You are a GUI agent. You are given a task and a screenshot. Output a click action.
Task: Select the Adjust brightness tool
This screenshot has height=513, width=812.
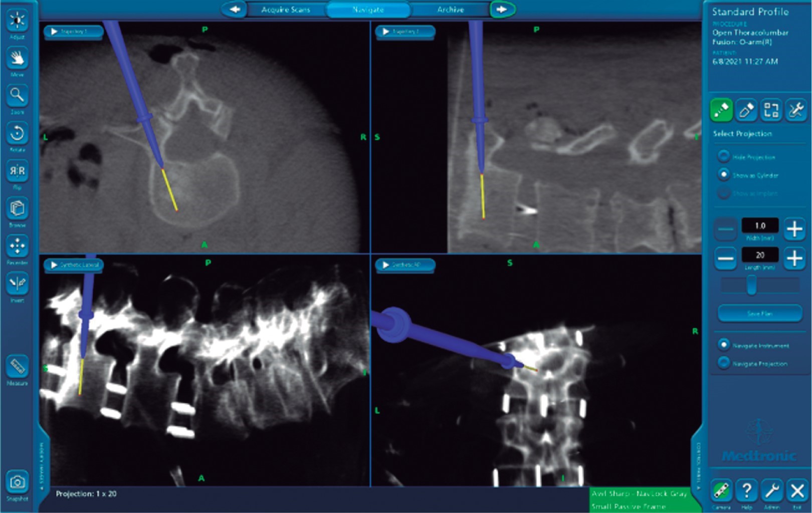17,20
